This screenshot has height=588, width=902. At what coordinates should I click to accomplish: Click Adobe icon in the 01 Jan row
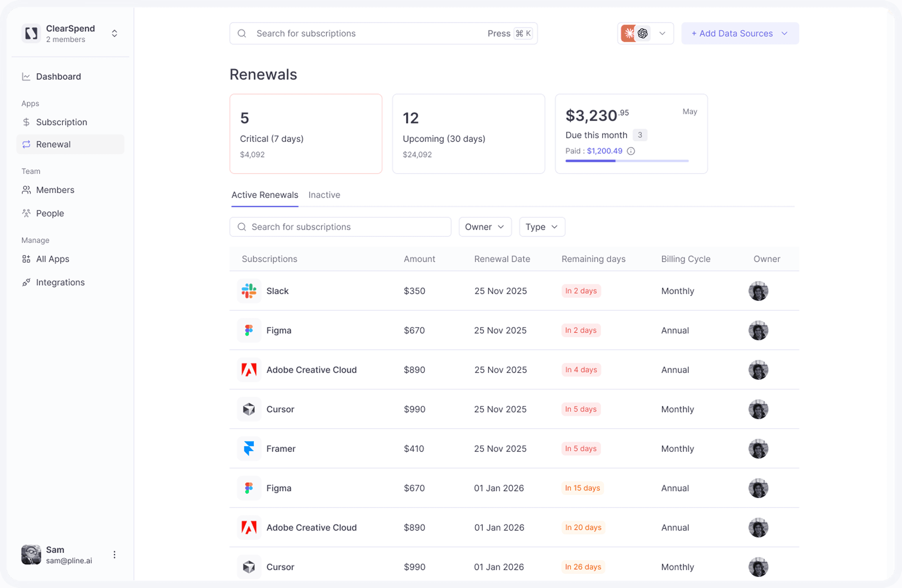click(249, 528)
